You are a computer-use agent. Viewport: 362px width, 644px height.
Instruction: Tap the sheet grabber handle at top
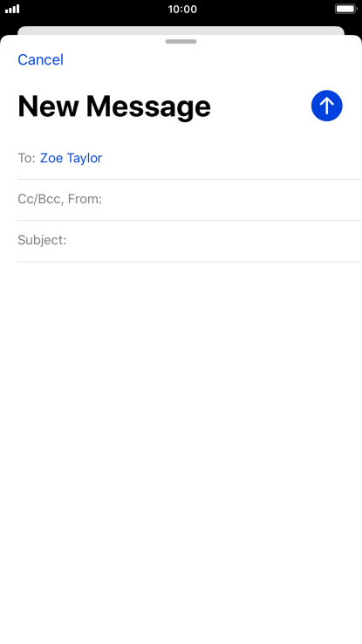point(181,42)
